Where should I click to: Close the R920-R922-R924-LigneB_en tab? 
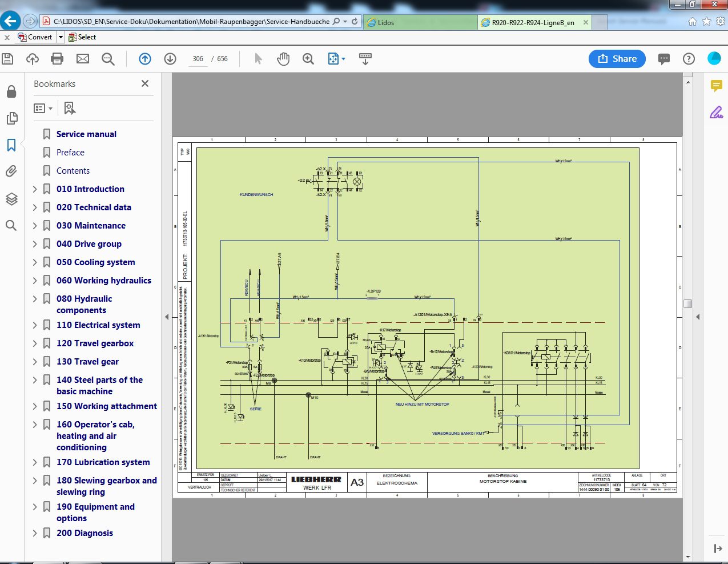point(586,22)
